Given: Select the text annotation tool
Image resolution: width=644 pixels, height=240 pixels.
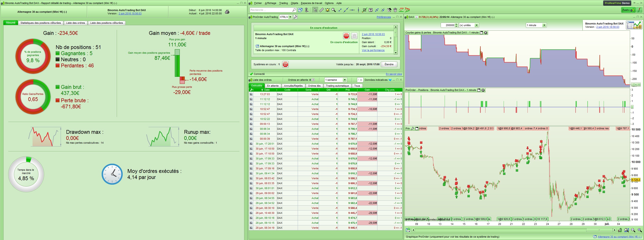Looking at the screenshot, I should click(x=371, y=10).
